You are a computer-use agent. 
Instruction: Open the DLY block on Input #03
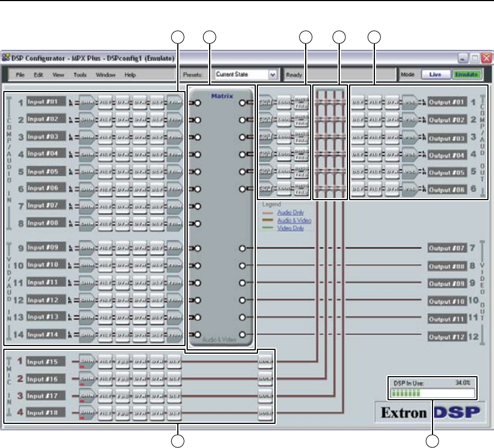tap(157, 137)
